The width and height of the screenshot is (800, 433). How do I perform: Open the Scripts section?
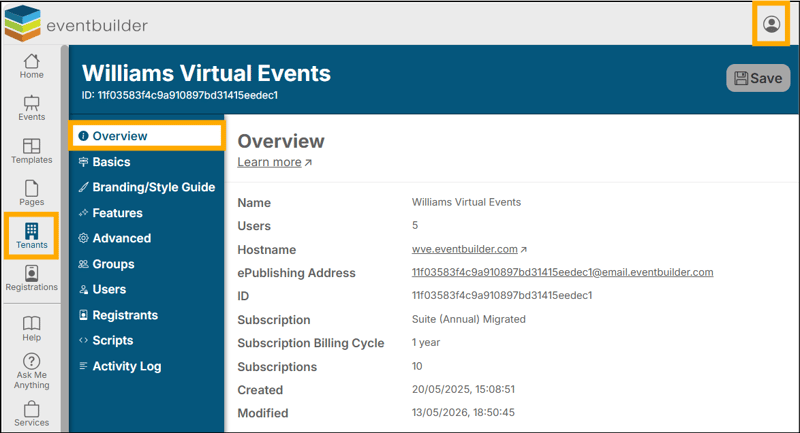point(146,341)
